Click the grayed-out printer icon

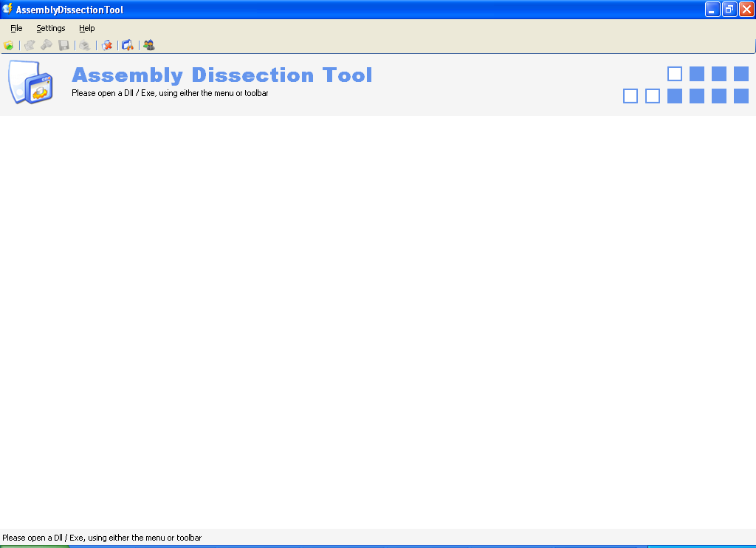pyautogui.click(x=85, y=45)
